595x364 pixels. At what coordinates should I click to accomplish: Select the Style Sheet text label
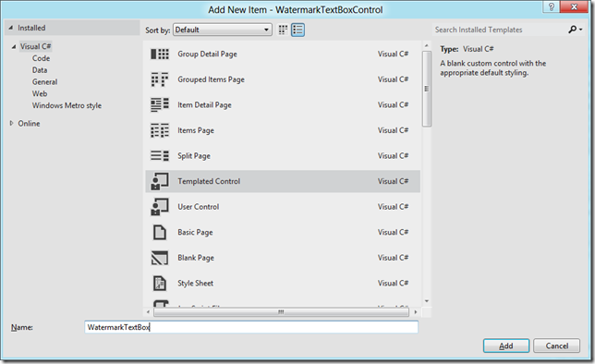pyautogui.click(x=196, y=283)
